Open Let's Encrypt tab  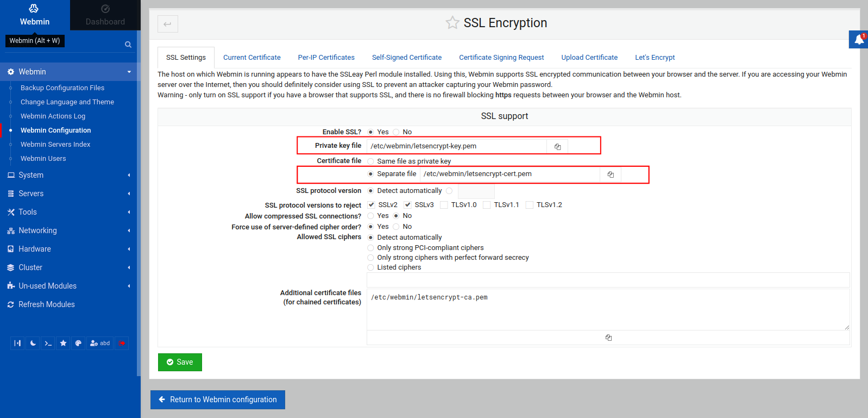pos(655,58)
